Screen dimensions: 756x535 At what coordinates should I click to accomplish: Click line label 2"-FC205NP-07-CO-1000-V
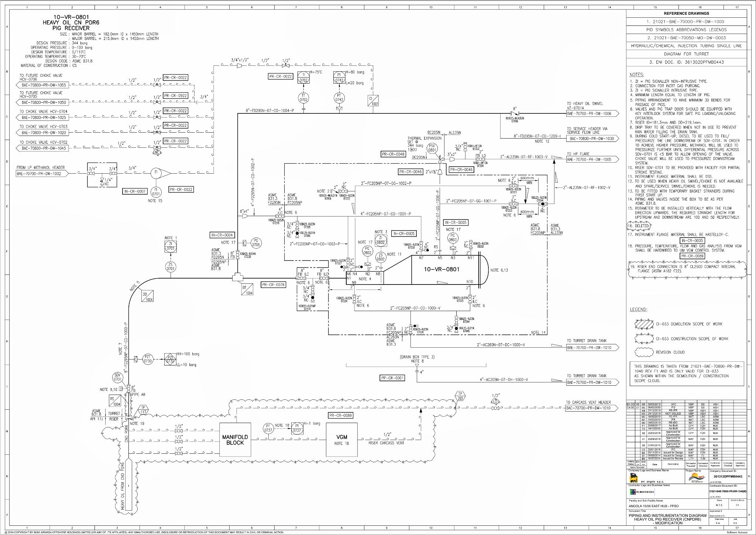[415, 308]
